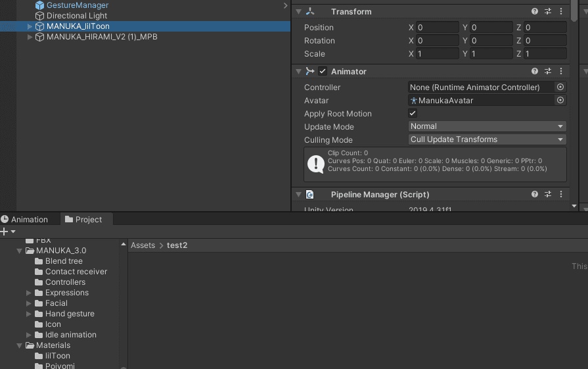Viewport: 588px width, 369px height.
Task: Open Transform component three-dot menu
Action: coord(561,11)
